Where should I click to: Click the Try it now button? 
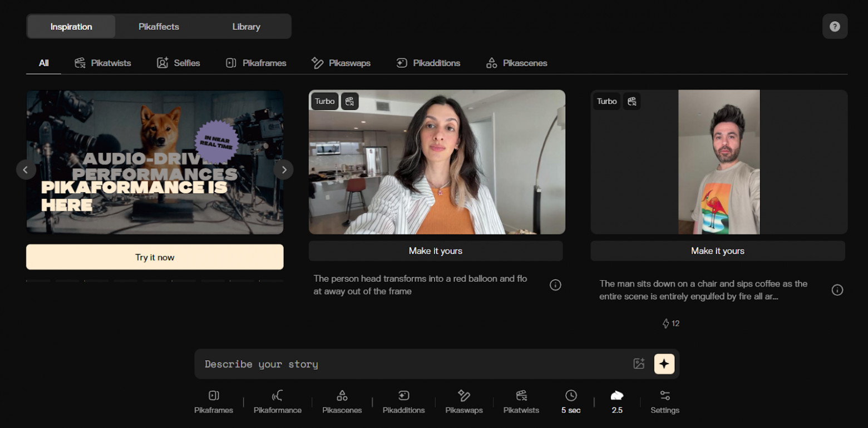click(155, 257)
